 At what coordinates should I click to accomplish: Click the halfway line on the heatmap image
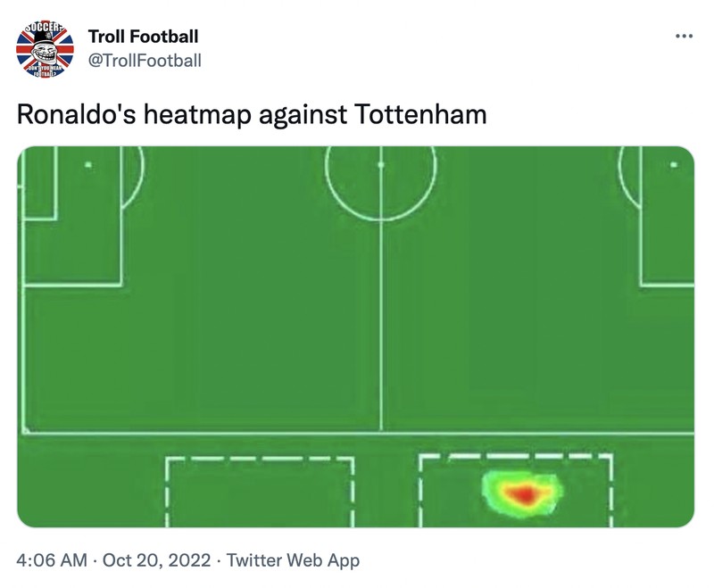[382, 357]
